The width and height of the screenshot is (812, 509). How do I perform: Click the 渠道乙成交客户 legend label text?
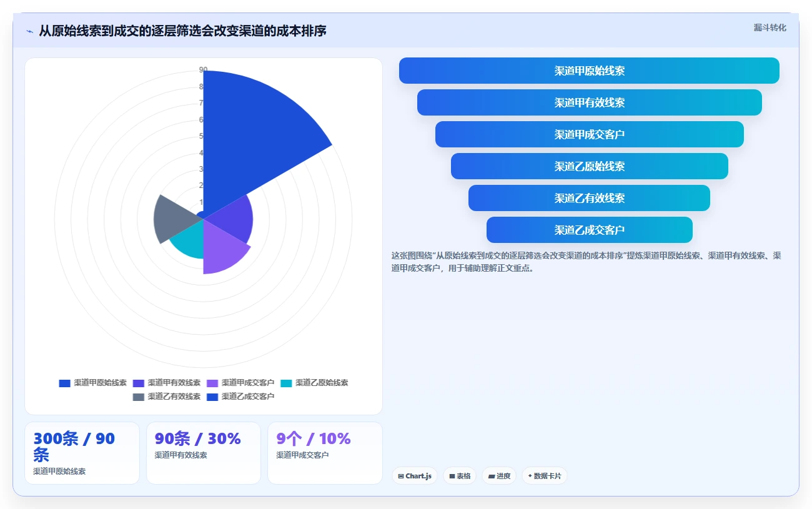click(248, 397)
